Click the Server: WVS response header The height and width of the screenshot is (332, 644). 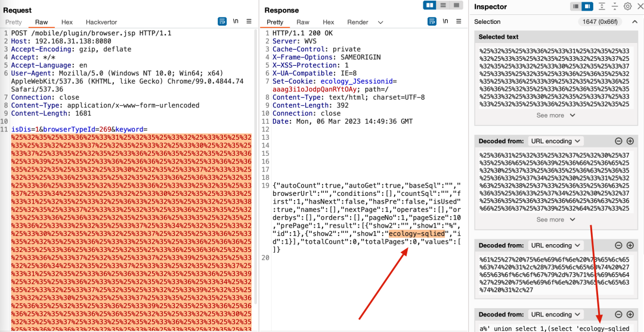click(295, 41)
